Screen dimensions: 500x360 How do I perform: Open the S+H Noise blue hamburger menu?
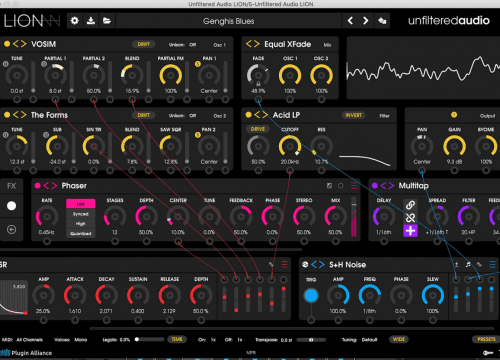click(x=492, y=265)
